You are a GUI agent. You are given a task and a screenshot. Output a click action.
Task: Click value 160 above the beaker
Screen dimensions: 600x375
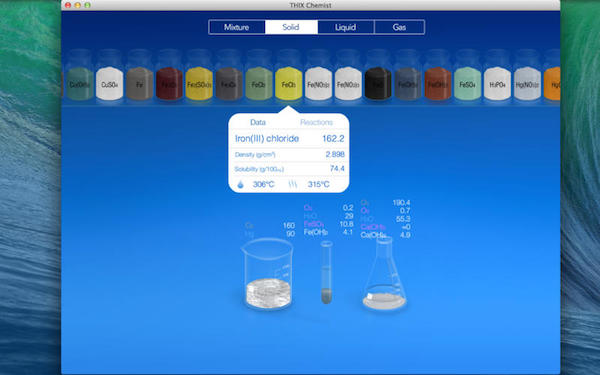289,226
